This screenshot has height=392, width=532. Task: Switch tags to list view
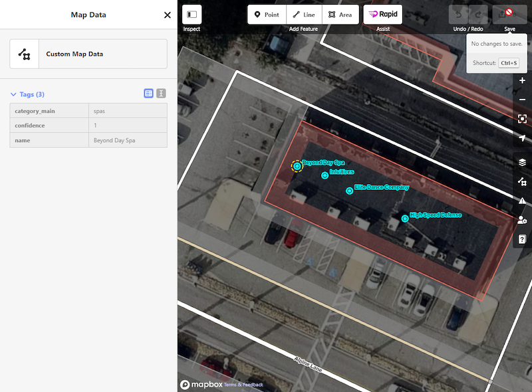click(x=148, y=93)
